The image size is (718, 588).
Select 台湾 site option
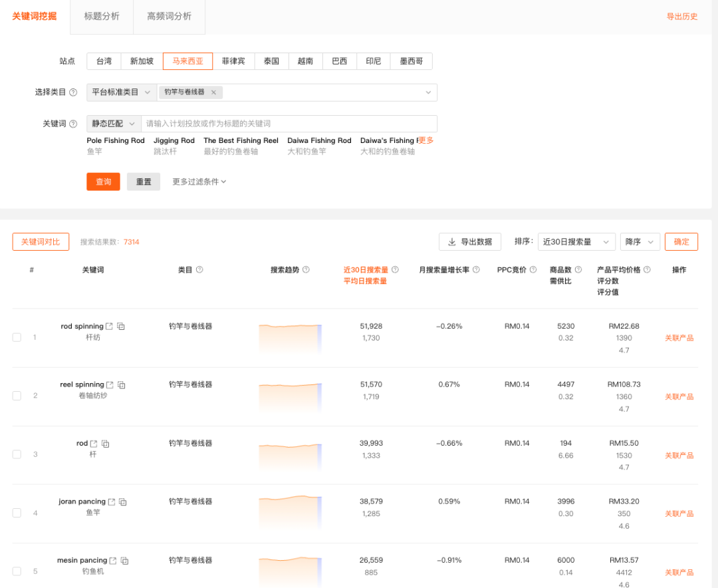click(x=104, y=61)
